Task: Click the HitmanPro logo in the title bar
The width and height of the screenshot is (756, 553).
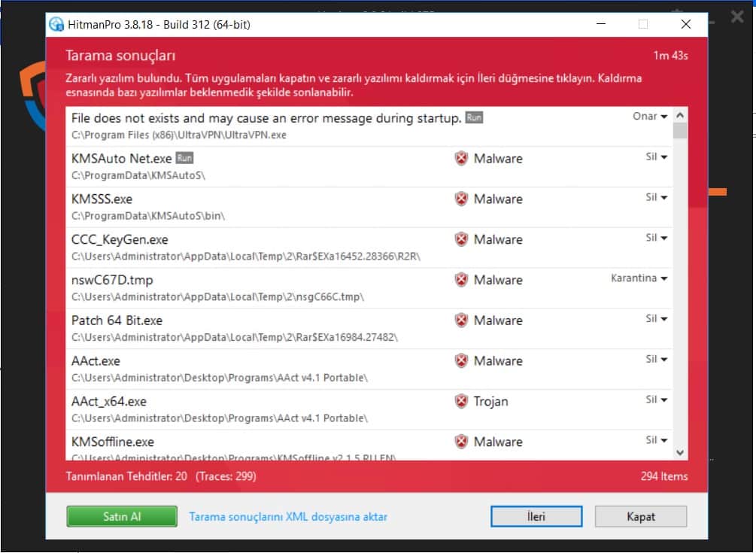Action: pyautogui.click(x=56, y=24)
